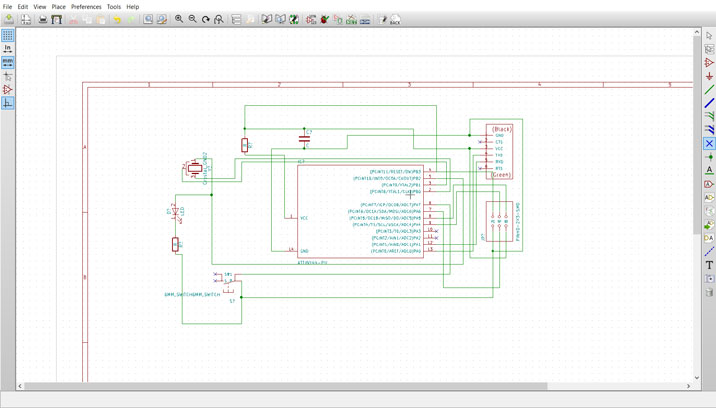Click the Save schematic project icon
The image size is (716, 408).
[9, 19]
